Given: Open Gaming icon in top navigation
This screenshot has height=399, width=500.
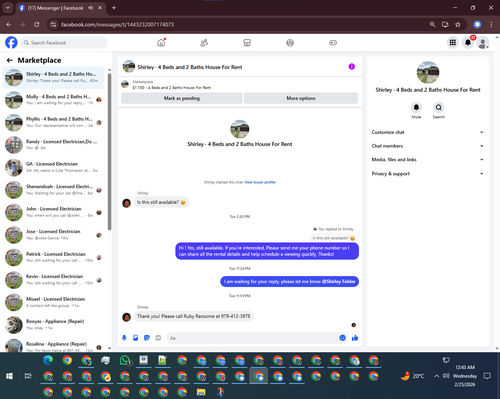Looking at the screenshot, I should coord(333,43).
